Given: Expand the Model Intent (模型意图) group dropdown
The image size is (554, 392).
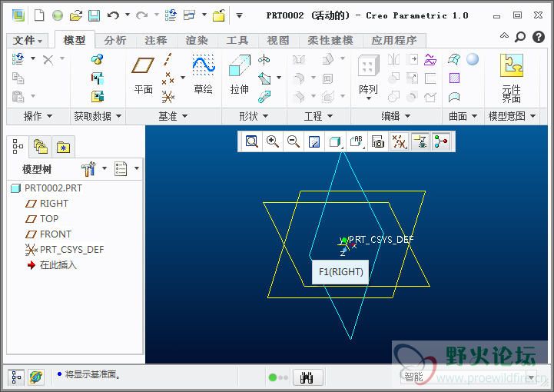Looking at the screenshot, I should [512, 116].
